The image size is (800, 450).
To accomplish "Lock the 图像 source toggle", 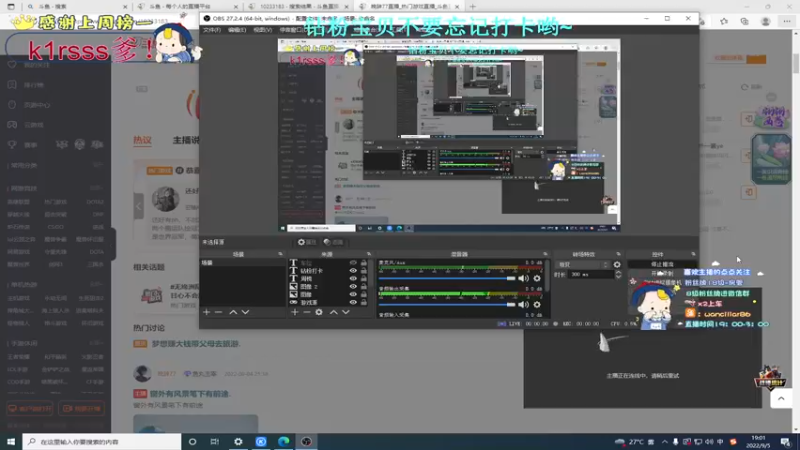I will click(x=364, y=294).
